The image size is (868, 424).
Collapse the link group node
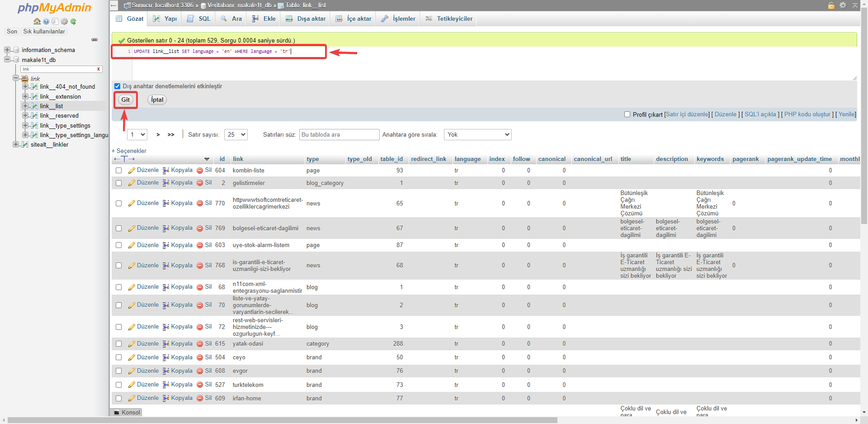16,78
